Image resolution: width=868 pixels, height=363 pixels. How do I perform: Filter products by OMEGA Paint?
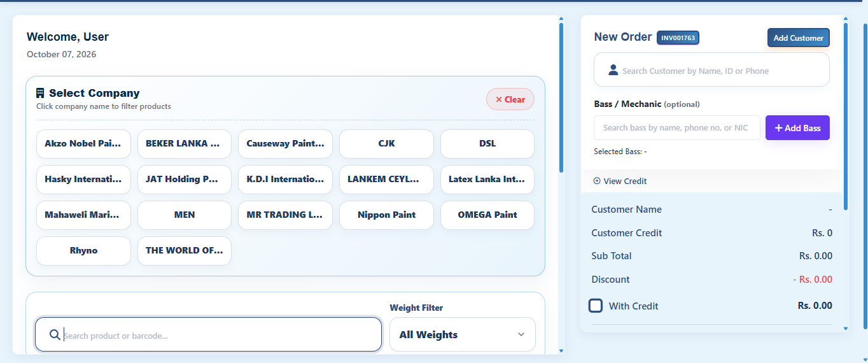487,215
